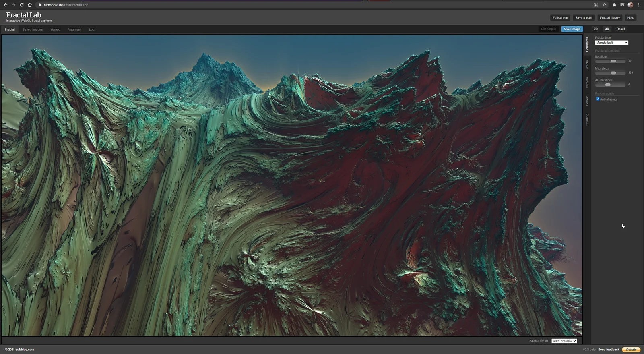Image resolution: width=644 pixels, height=354 pixels.
Task: Open the Fractal library
Action: (x=610, y=18)
